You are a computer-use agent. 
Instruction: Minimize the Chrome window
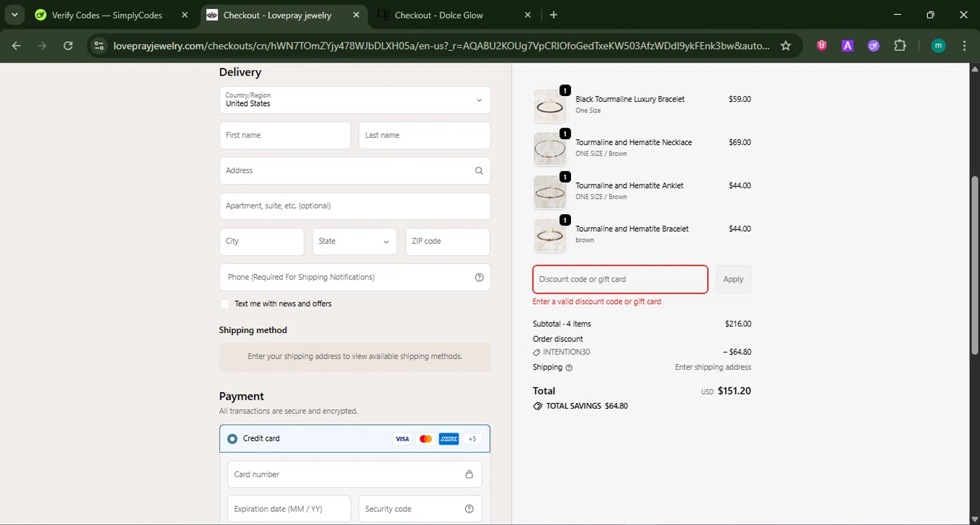pos(897,14)
